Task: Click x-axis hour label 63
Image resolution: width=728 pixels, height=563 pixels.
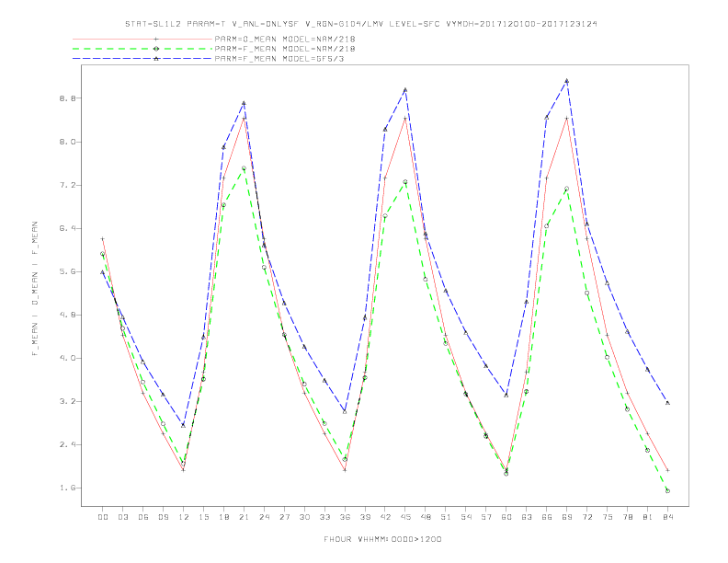Action: click(x=527, y=517)
